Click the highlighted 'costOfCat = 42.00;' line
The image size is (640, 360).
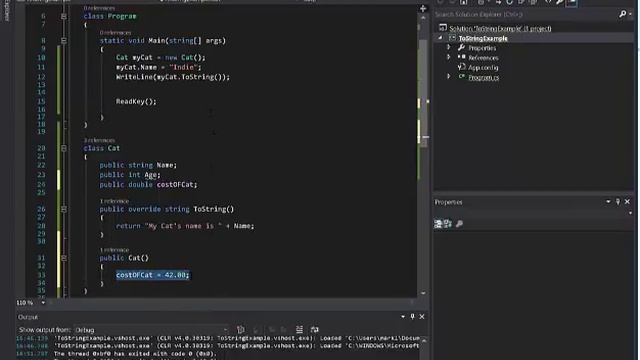pyautogui.click(x=153, y=275)
